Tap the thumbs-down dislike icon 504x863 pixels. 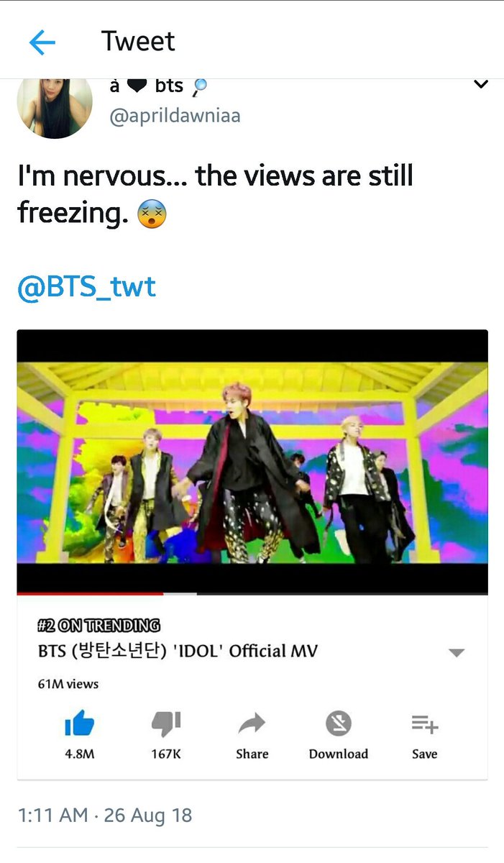(x=166, y=724)
